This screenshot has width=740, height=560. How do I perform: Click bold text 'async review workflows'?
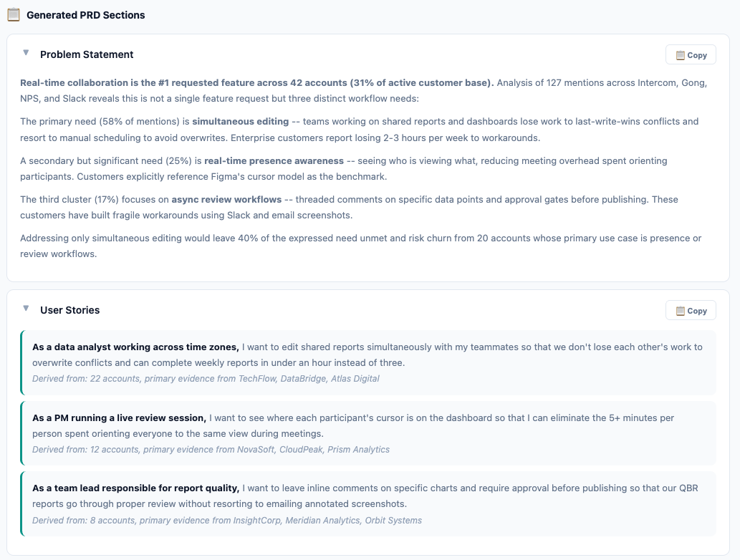226,200
